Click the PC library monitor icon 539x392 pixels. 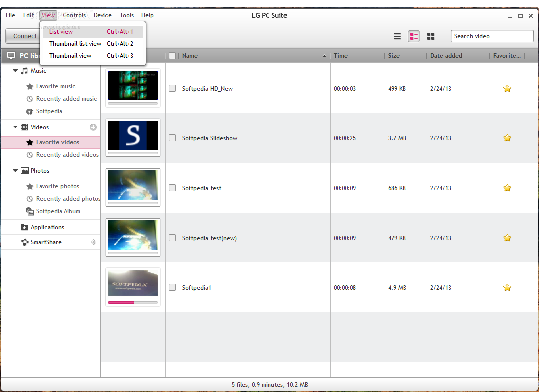[x=11, y=56]
